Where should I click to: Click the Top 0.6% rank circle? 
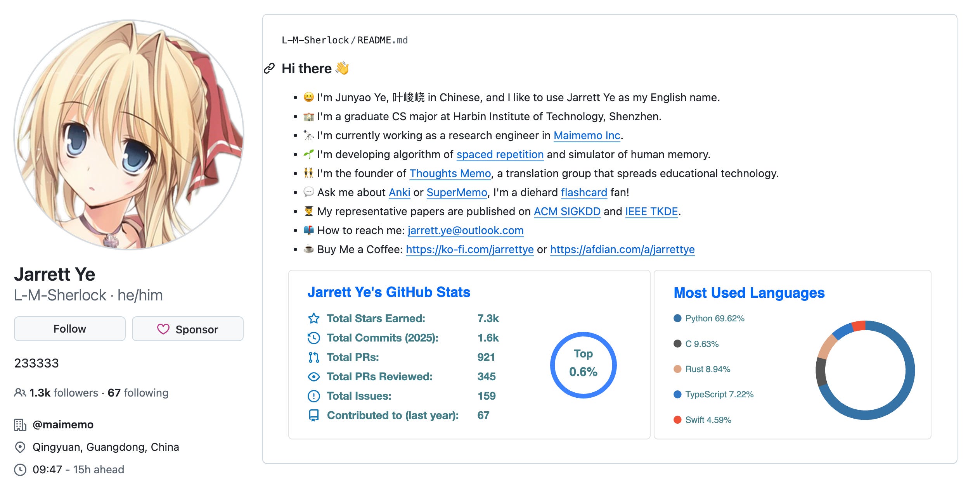point(583,365)
